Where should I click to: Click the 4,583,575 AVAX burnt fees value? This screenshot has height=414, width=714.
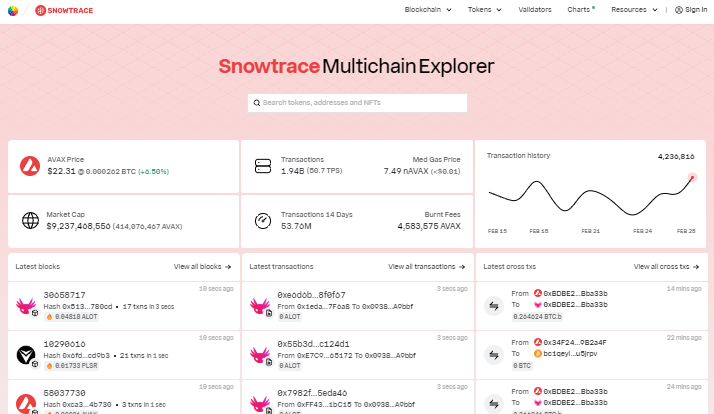pyautogui.click(x=429, y=226)
